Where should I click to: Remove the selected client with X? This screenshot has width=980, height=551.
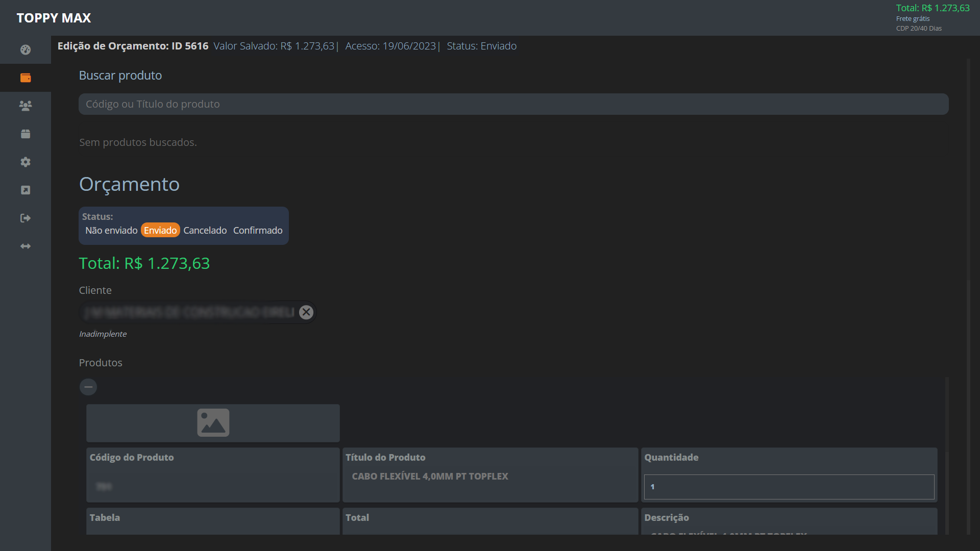coord(306,312)
